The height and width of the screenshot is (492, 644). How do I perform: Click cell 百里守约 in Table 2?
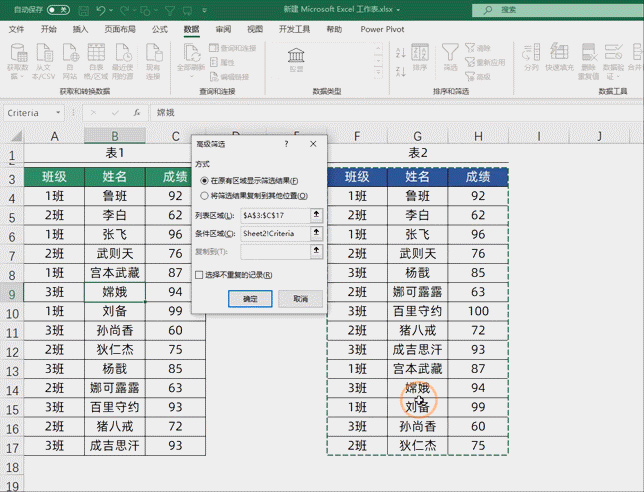(417, 311)
